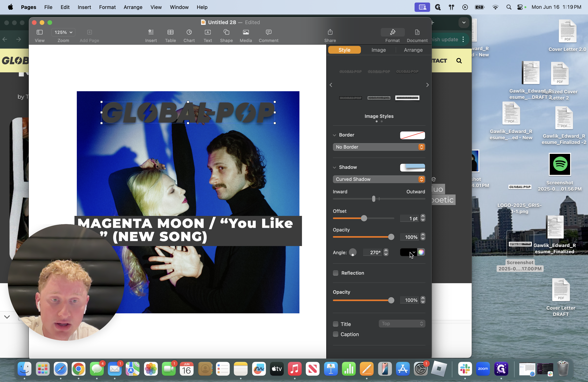The height and width of the screenshot is (382, 588).
Task: Show previous image styles page arrow
Action: click(331, 85)
